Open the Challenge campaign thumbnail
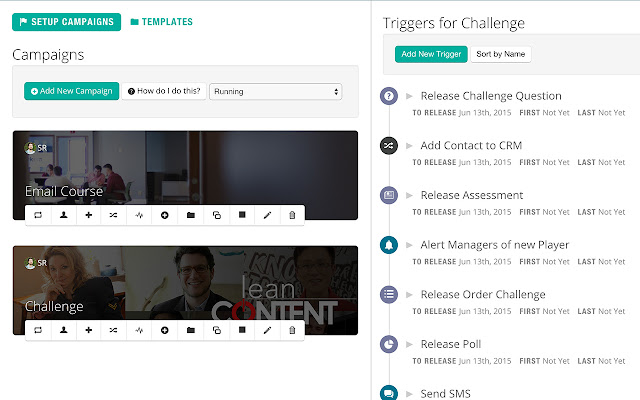640x400 pixels. tap(185, 290)
